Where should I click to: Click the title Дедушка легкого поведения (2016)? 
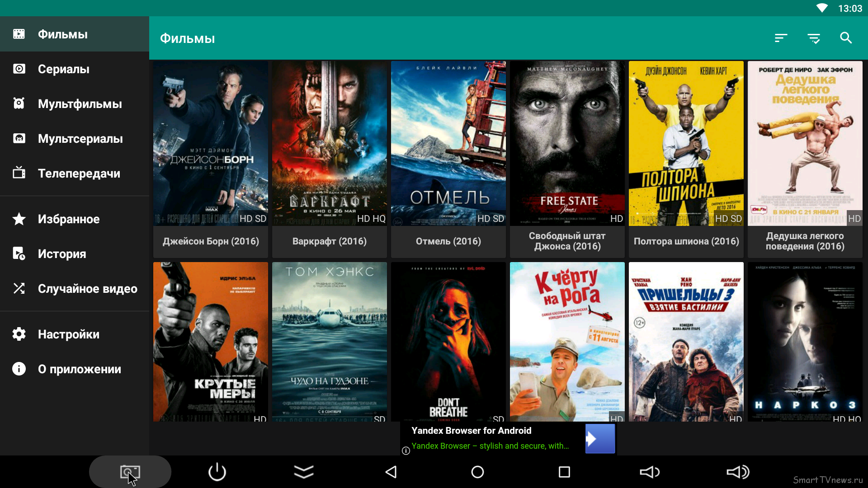tap(805, 241)
